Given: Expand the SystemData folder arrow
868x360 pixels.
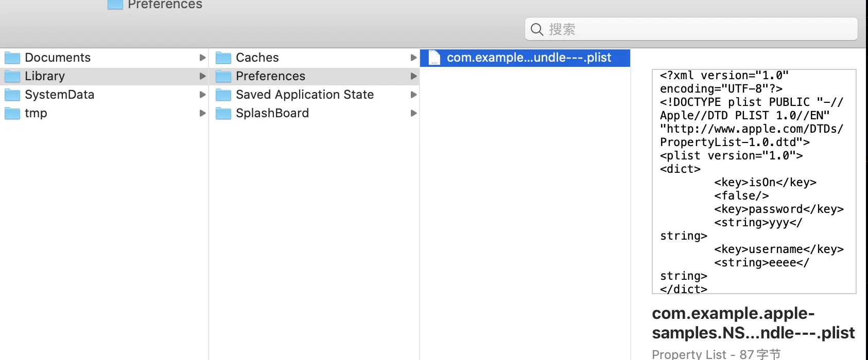Looking at the screenshot, I should pyautogui.click(x=203, y=95).
